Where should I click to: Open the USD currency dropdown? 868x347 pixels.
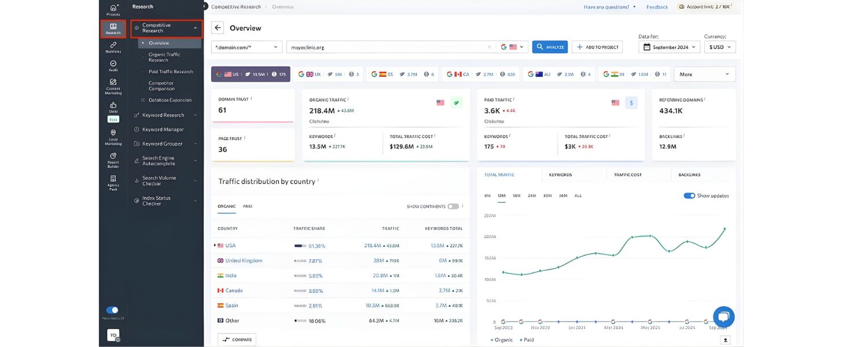click(719, 47)
